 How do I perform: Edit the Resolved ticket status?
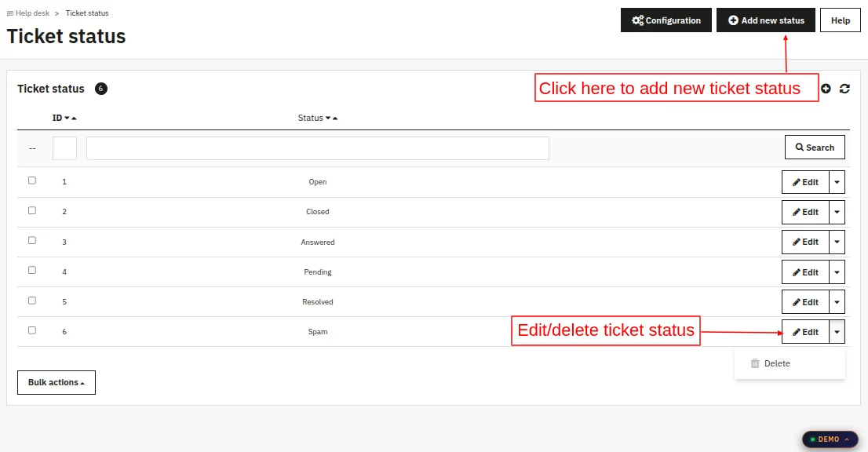805,302
